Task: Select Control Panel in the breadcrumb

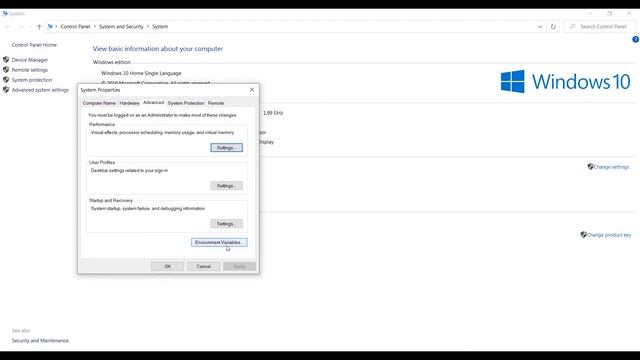Action: [x=75, y=27]
